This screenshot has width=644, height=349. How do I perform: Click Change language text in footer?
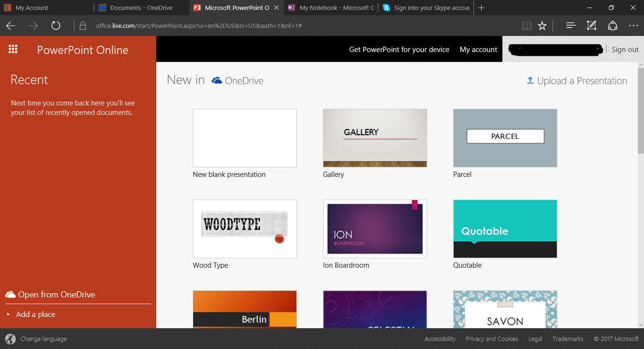click(44, 339)
